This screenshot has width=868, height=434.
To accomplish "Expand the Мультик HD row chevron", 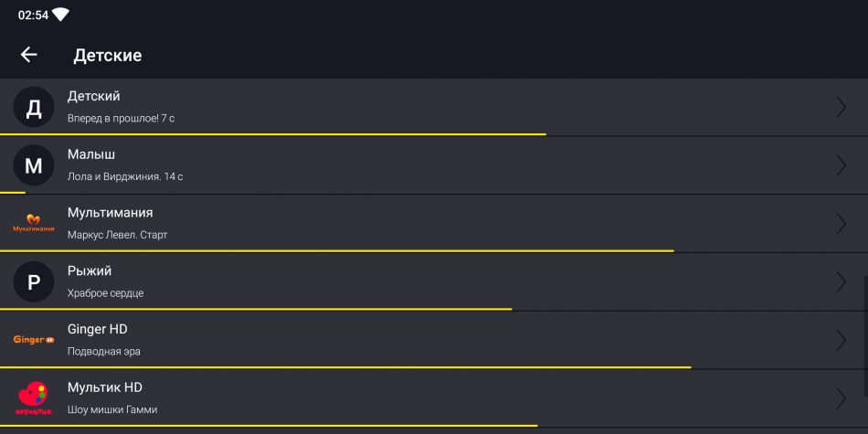I will [x=841, y=398].
